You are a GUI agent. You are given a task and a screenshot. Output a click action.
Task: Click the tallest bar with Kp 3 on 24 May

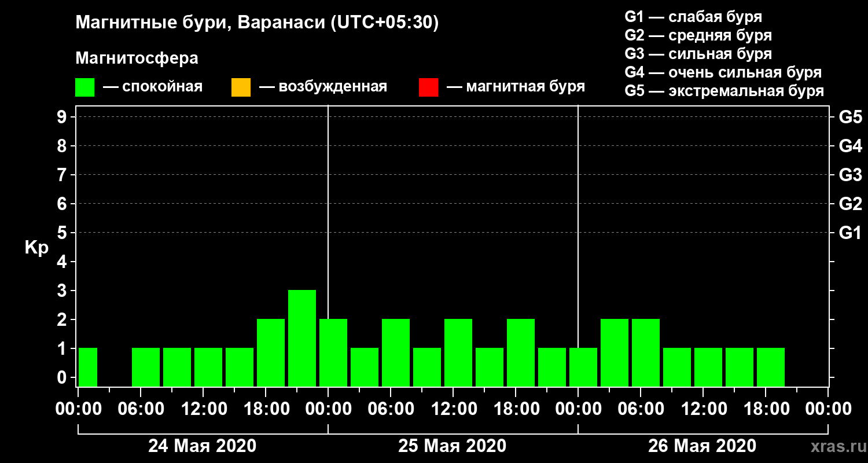pyautogui.click(x=302, y=338)
